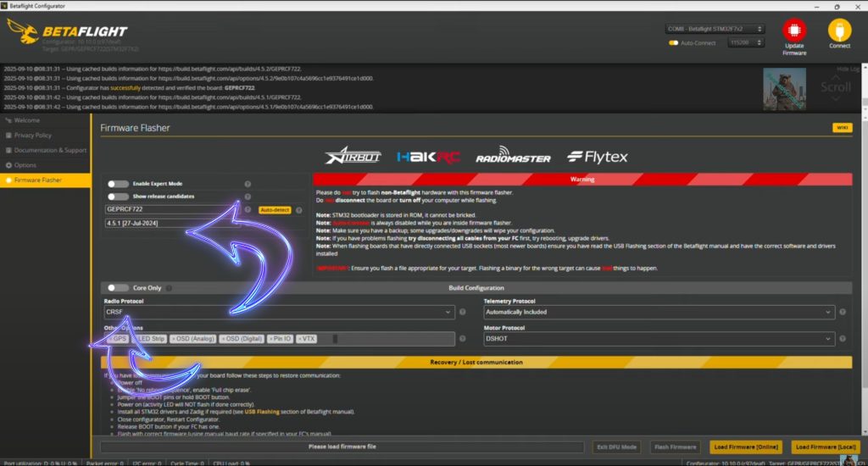Click the yellow Connect USB icon
868x466 pixels.
tap(839, 30)
